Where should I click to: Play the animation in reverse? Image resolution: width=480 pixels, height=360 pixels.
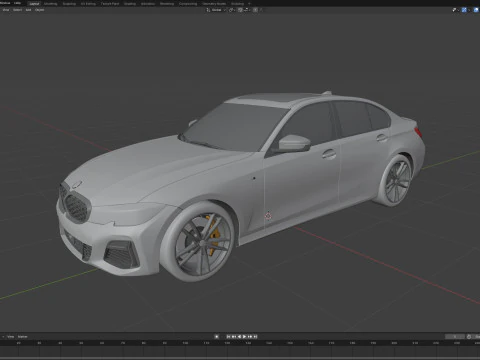coord(239,337)
